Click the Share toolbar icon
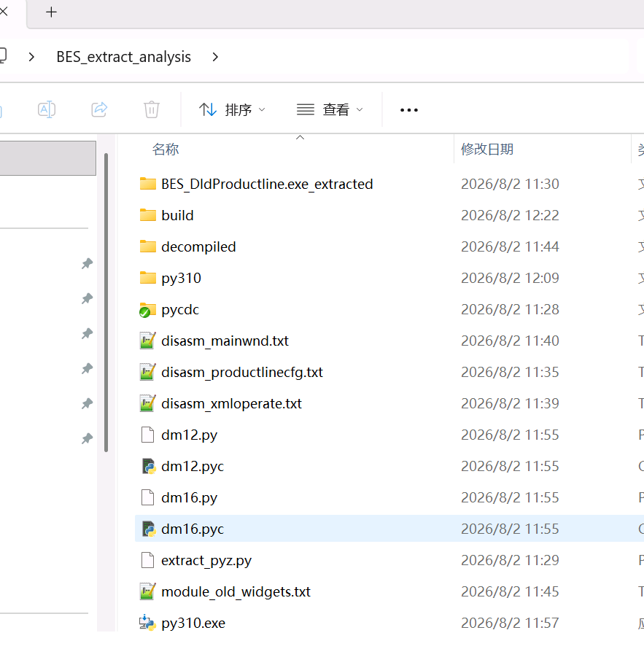Viewport: 644px width, 649px height. [x=99, y=109]
